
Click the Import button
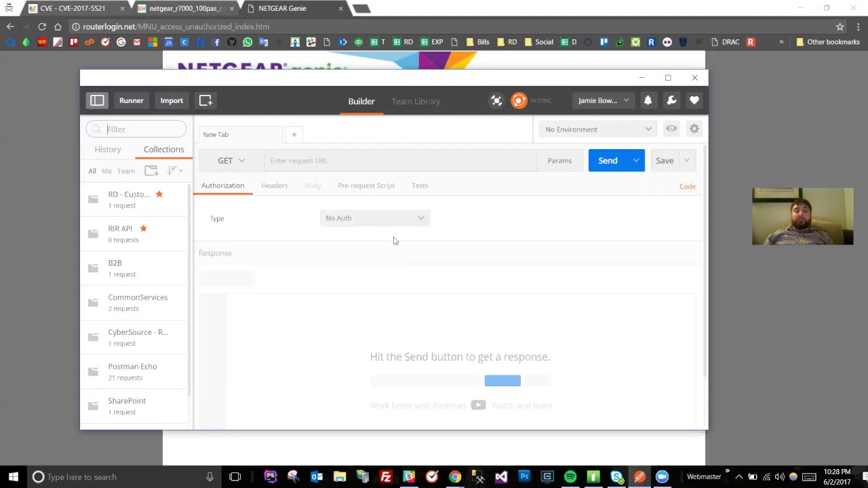point(172,100)
